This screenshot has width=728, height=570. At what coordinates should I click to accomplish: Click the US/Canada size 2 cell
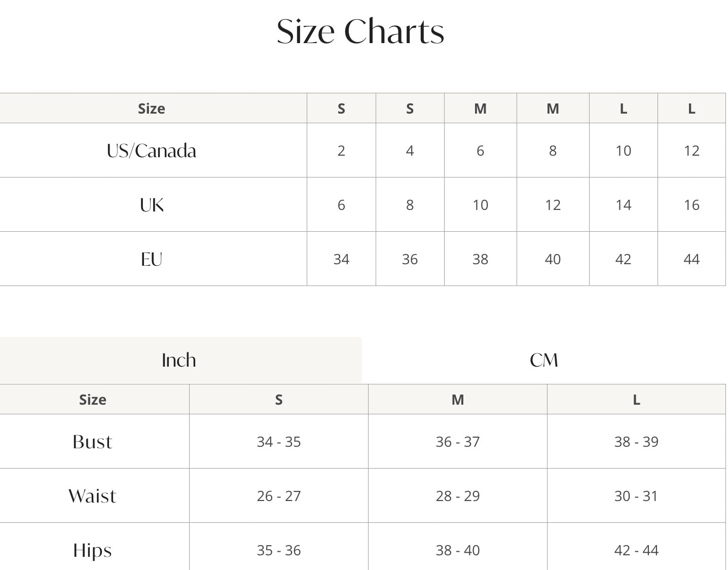pos(341,151)
